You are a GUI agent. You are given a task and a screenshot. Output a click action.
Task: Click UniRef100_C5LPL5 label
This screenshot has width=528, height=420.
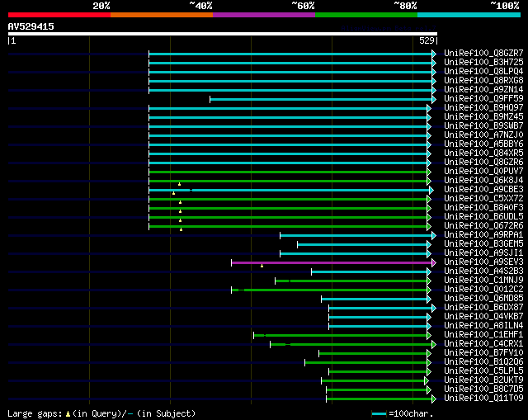click(483, 371)
